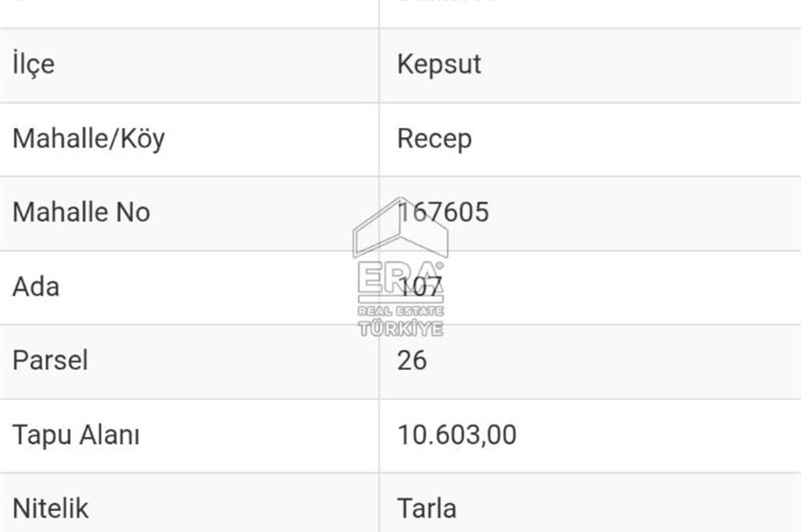Select the Ada value 107

click(420, 287)
